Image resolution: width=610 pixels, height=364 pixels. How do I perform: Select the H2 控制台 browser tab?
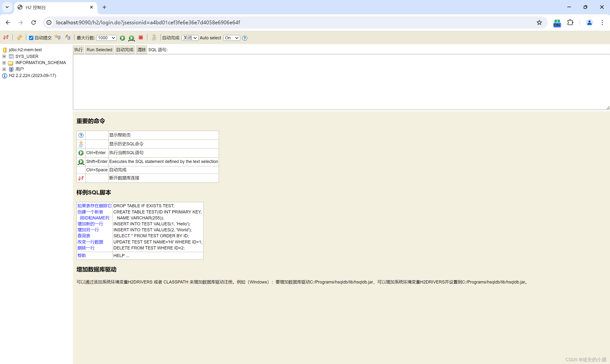[x=56, y=7]
